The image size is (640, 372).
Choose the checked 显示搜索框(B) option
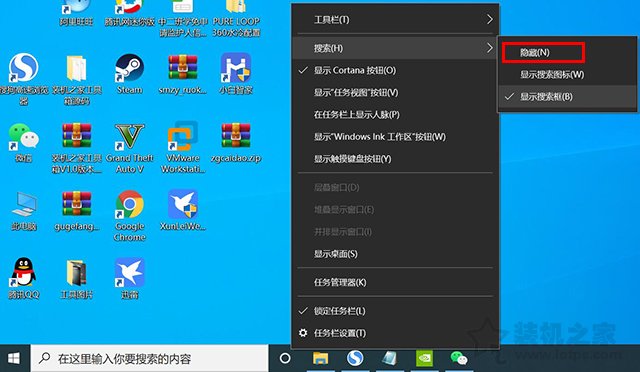[567, 97]
